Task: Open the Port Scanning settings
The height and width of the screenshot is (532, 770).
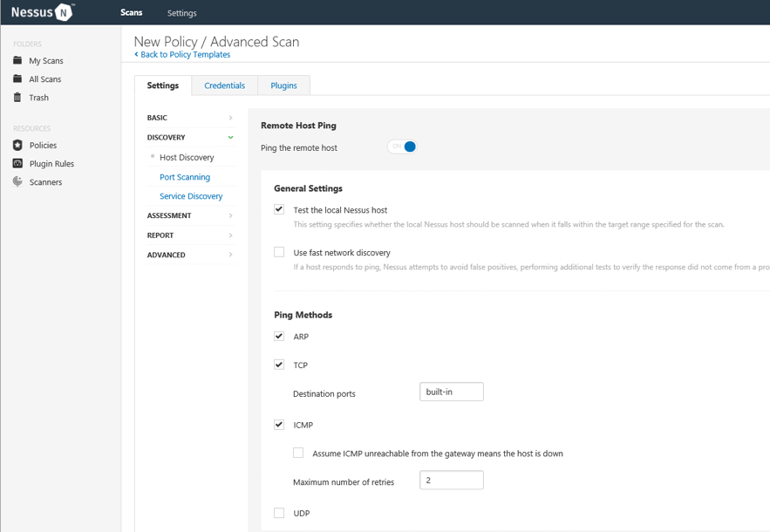Action: tap(185, 177)
